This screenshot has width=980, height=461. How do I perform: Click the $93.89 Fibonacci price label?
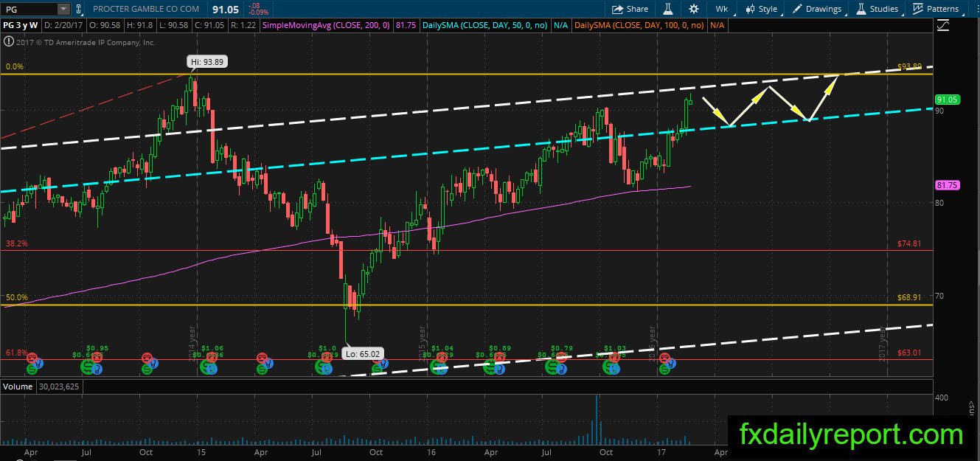coord(909,66)
